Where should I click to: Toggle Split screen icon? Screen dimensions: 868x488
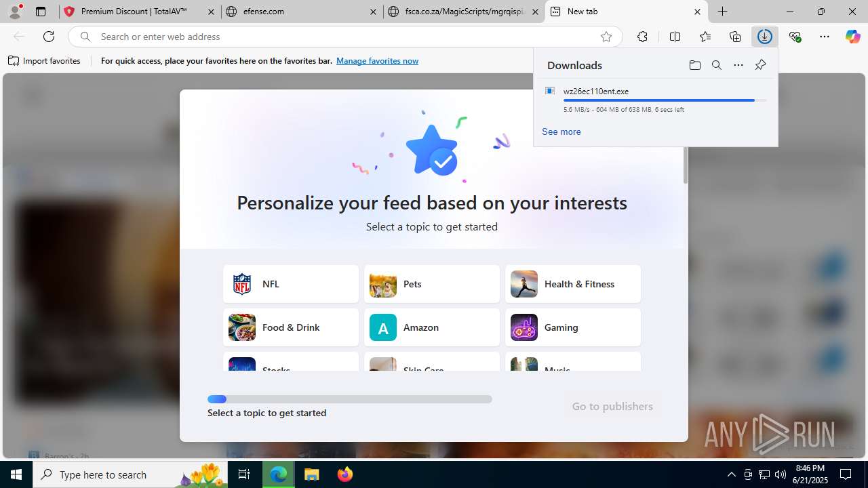(x=675, y=37)
